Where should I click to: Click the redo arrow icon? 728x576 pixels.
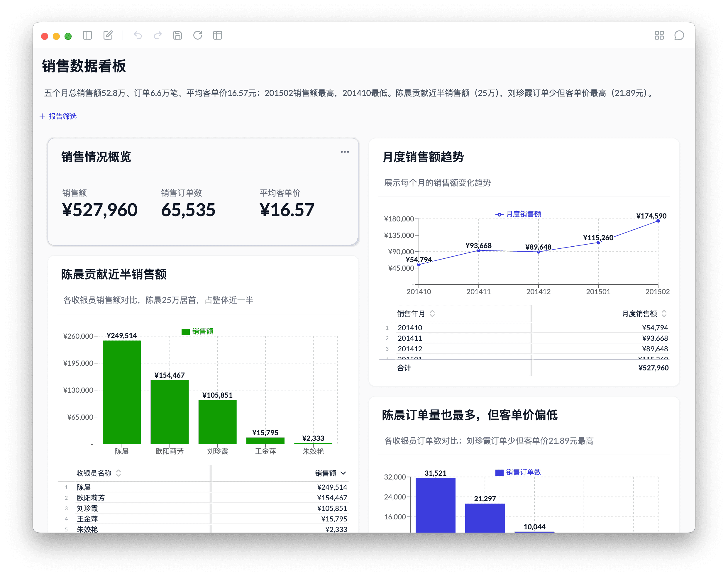158,35
